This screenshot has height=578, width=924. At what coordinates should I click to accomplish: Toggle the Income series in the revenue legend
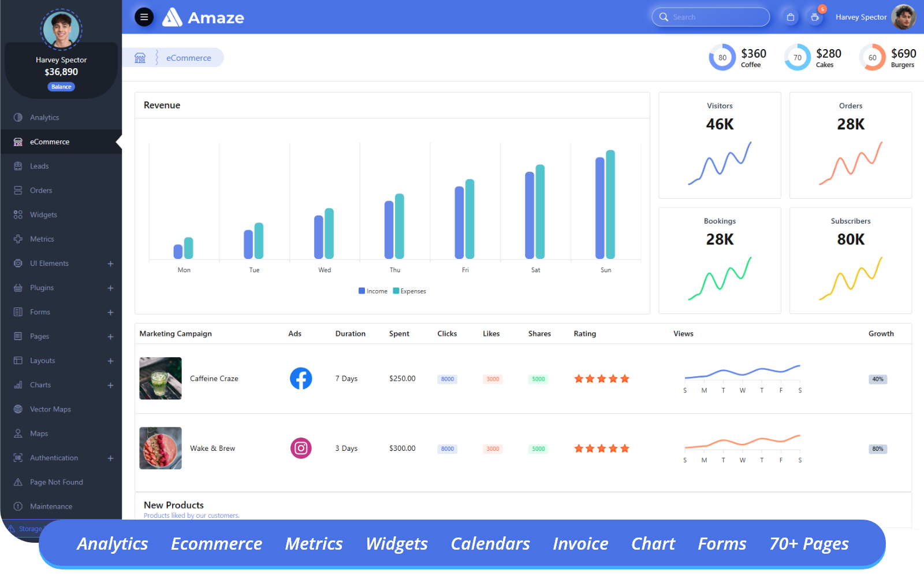[x=373, y=291]
